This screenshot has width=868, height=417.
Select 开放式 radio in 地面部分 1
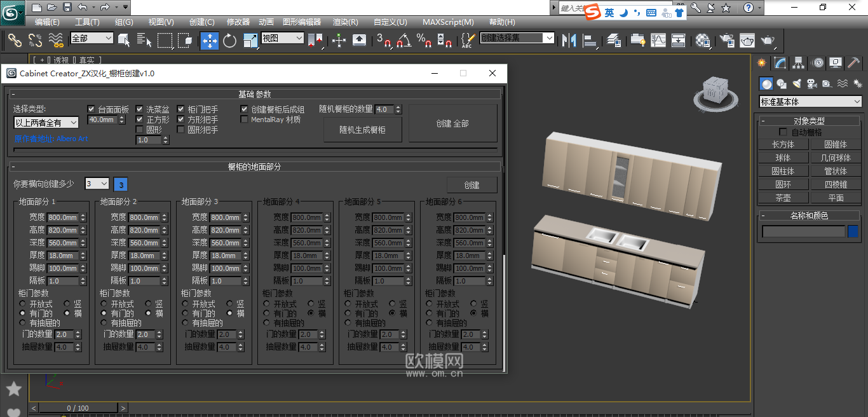(24, 304)
